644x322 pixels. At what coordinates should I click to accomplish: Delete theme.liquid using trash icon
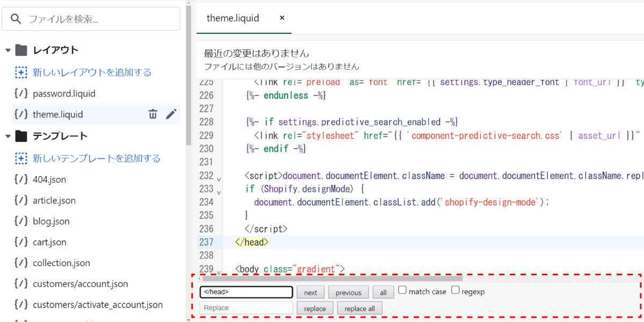coord(153,114)
